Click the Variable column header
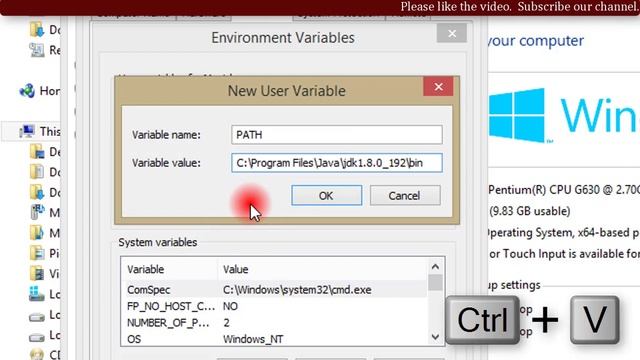The width and height of the screenshot is (640, 360). pyautogui.click(x=169, y=269)
